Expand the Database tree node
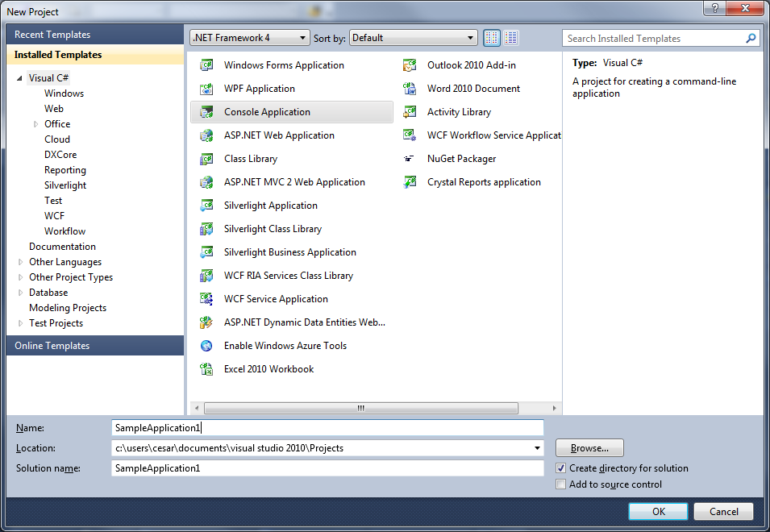The width and height of the screenshot is (770, 532). [20, 293]
